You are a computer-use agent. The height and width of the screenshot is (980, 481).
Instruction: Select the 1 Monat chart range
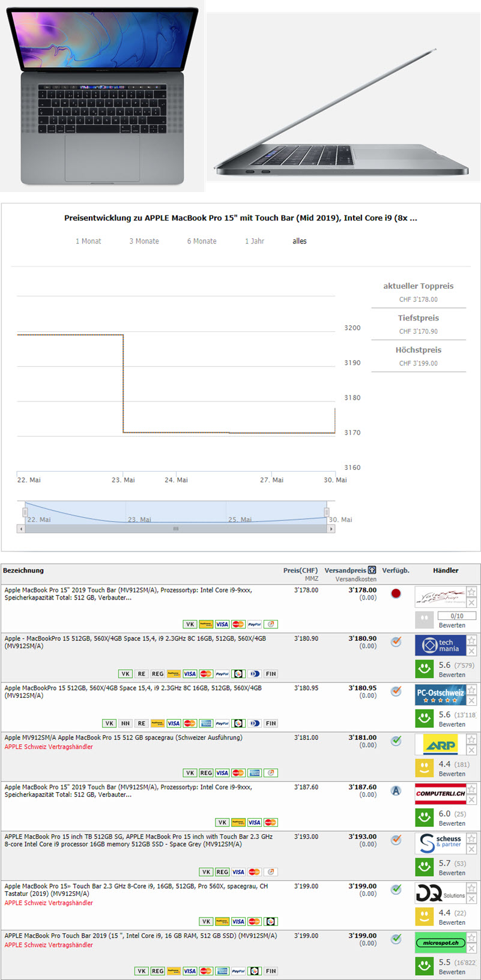pos(88,241)
